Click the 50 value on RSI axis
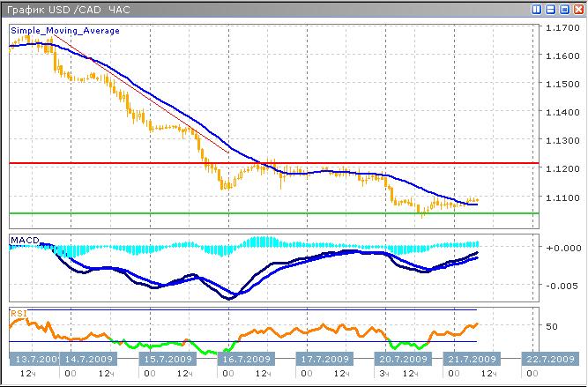The height and width of the screenshot is (387, 588). [551, 326]
